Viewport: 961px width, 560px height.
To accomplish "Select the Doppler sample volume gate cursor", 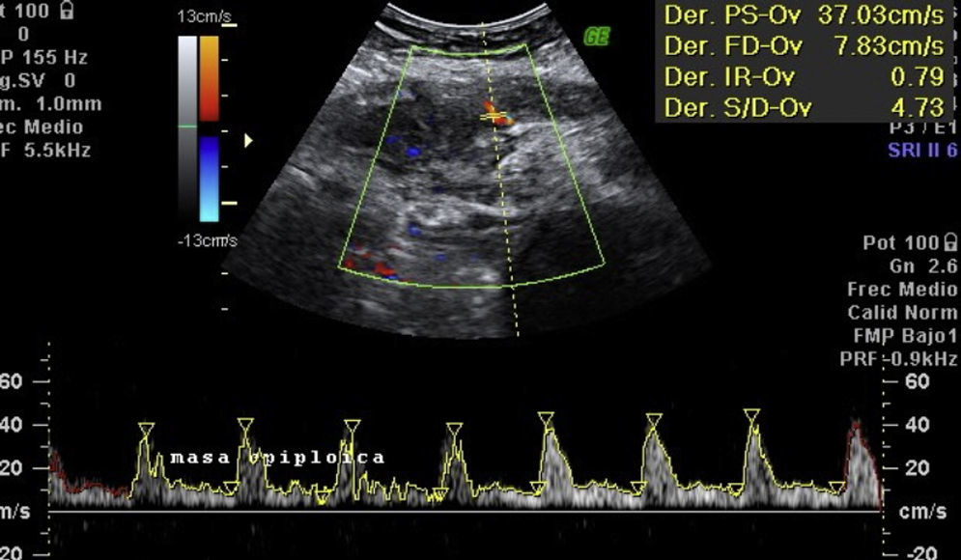I will coord(495,117).
